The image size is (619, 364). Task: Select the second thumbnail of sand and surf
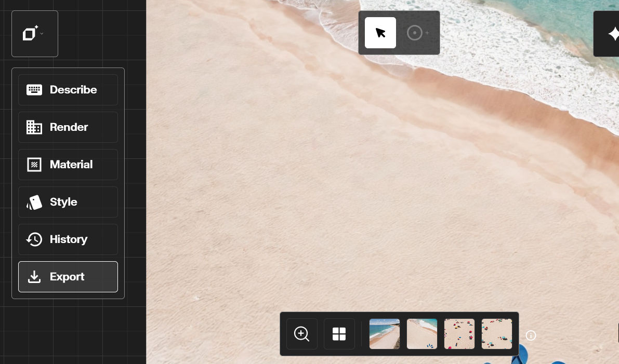[422, 334]
